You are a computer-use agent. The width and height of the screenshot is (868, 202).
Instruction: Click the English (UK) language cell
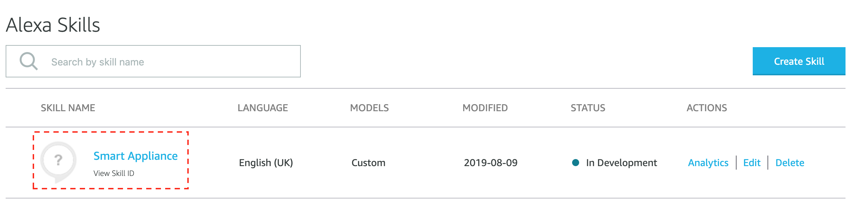(x=266, y=163)
